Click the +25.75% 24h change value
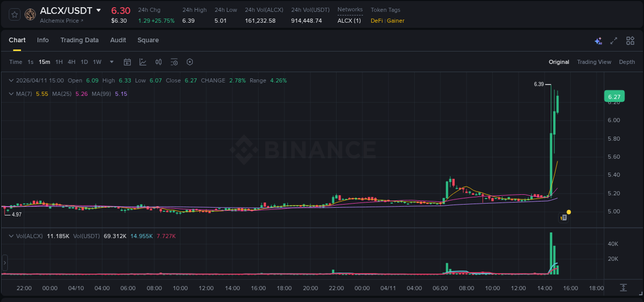This screenshot has height=302, width=644. 163,21
